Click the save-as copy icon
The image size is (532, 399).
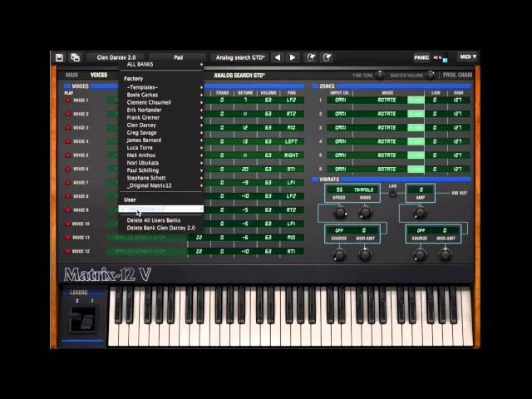75,57
